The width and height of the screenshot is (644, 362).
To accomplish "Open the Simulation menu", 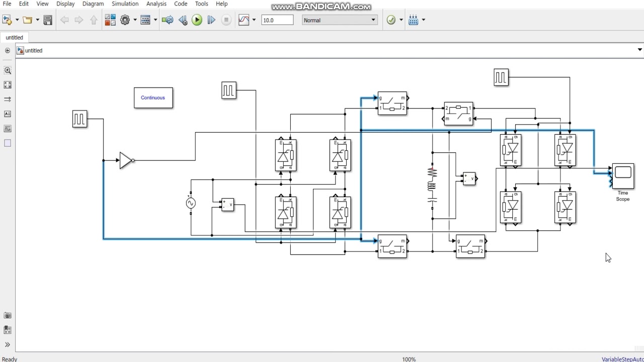I will pos(125,4).
